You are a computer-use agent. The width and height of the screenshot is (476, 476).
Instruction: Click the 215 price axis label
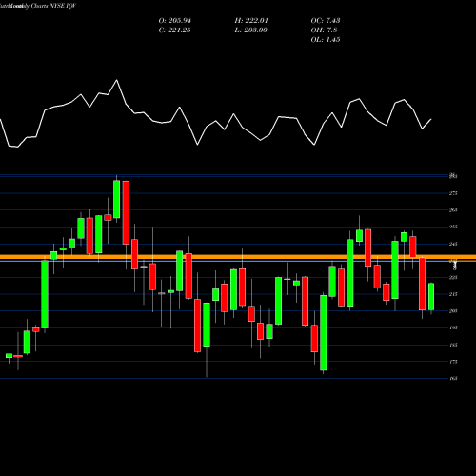tap(453, 294)
